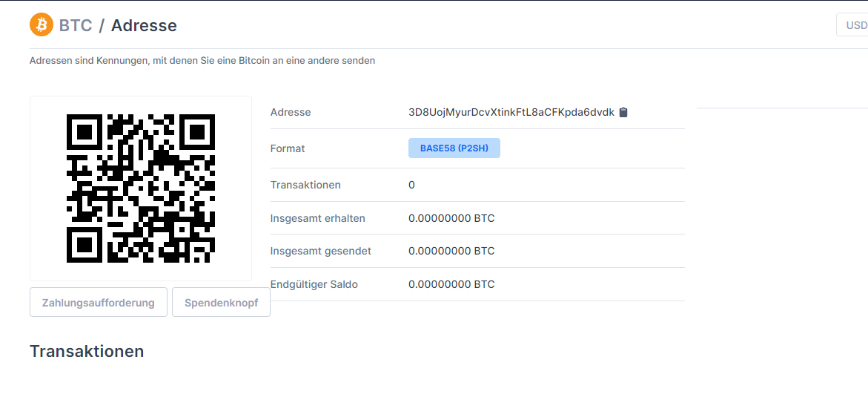Click the Insgesamt erhalten amount value

pyautogui.click(x=451, y=218)
